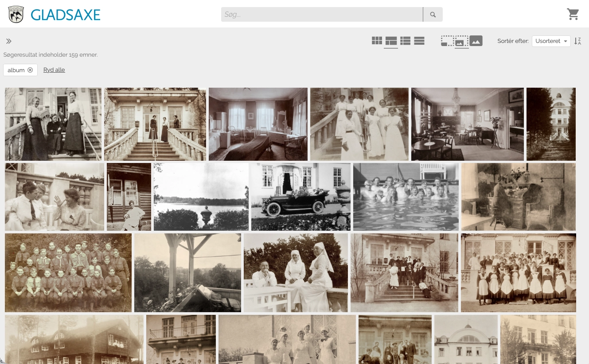Choose medium thumbnail size

(461, 41)
